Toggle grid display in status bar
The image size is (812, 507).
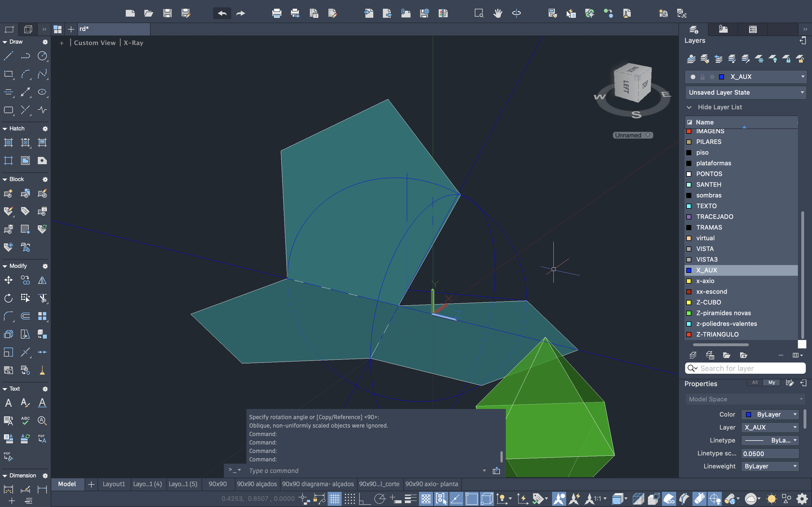coord(334,499)
